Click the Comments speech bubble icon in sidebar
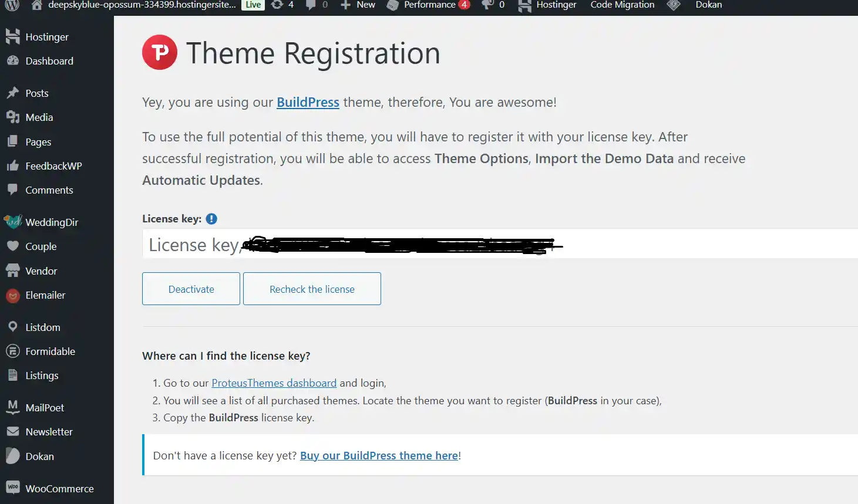 (12, 190)
